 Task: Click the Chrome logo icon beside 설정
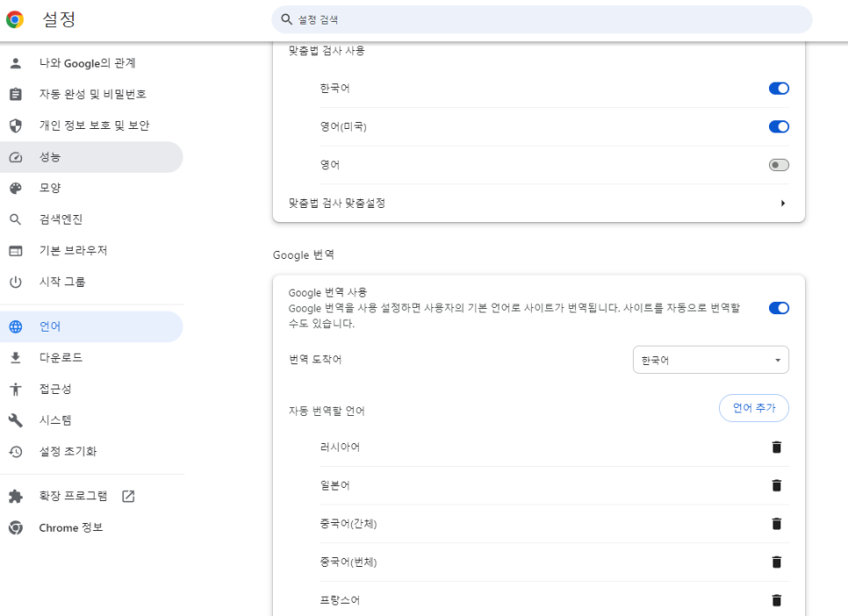click(x=15, y=19)
